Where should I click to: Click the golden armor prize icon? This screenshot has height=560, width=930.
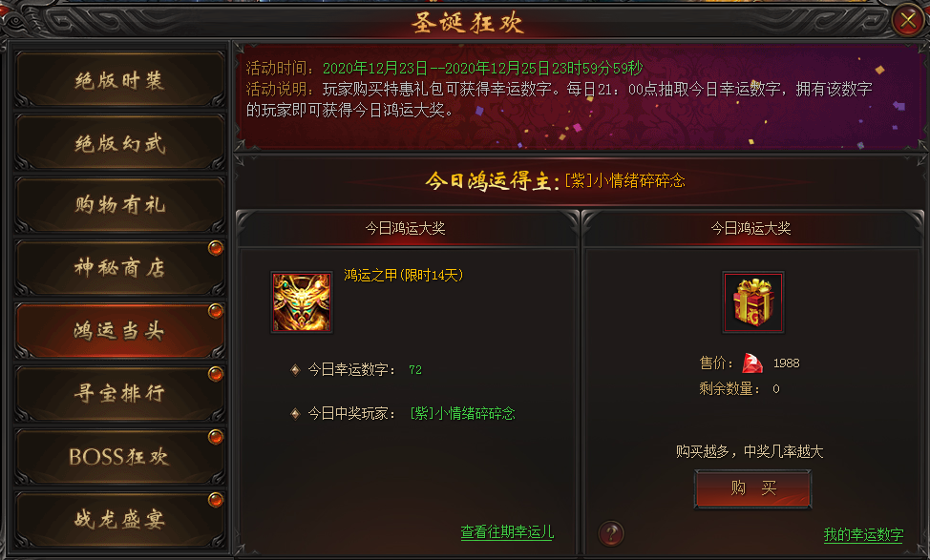tap(302, 302)
